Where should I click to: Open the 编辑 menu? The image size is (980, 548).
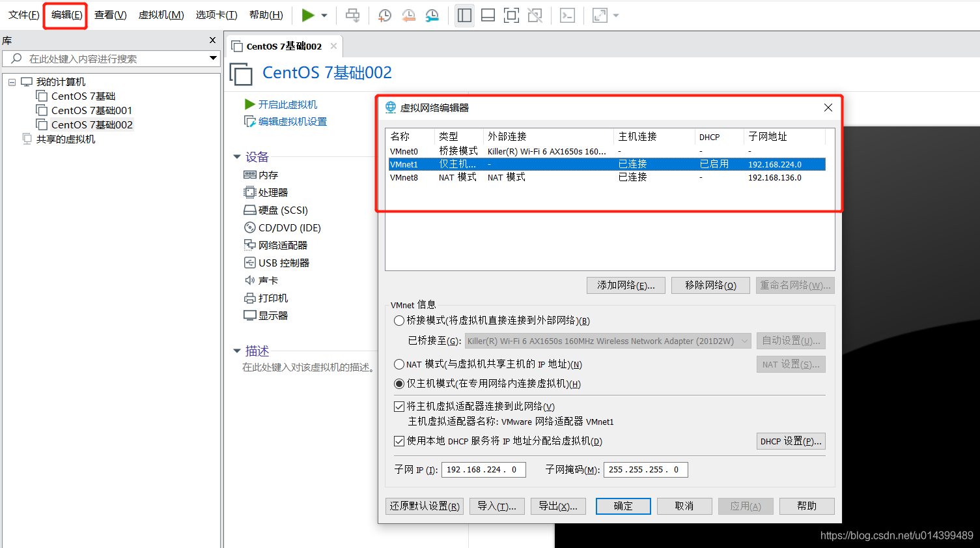click(x=64, y=14)
